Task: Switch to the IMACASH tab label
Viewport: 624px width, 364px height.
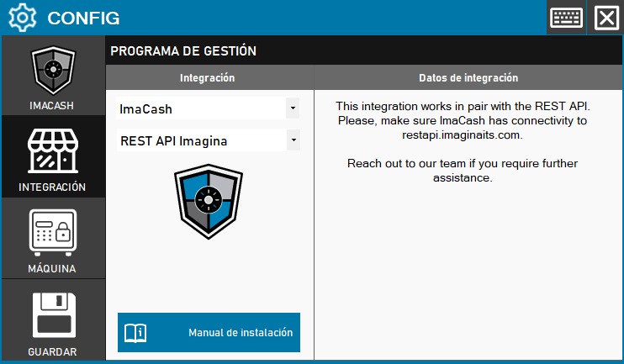Action: point(53,106)
